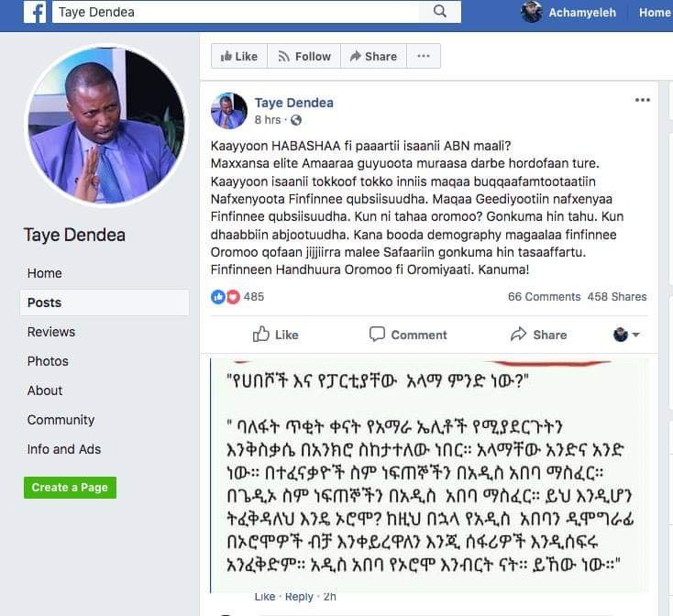The width and height of the screenshot is (673, 616).
Task: Click the Facebook logo icon
Action: coord(35,12)
